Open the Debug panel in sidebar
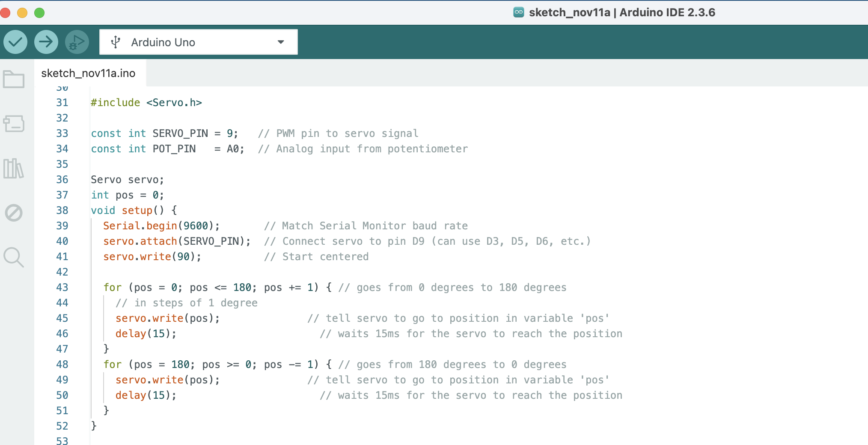This screenshot has width=868, height=445. (14, 213)
